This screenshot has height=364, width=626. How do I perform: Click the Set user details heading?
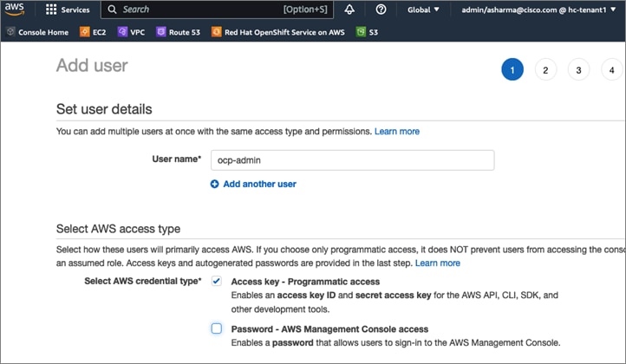point(104,109)
